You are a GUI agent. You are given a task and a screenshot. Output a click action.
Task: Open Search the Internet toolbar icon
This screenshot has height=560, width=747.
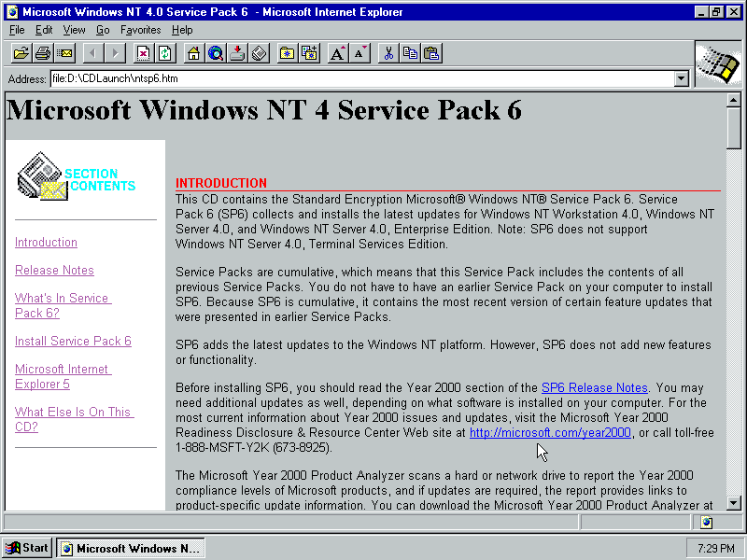coord(216,53)
